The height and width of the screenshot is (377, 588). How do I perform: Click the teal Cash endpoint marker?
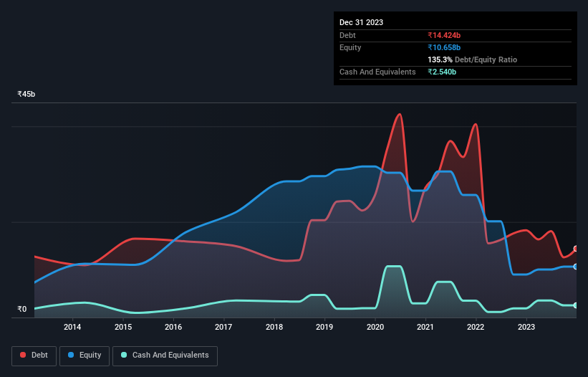coord(576,305)
